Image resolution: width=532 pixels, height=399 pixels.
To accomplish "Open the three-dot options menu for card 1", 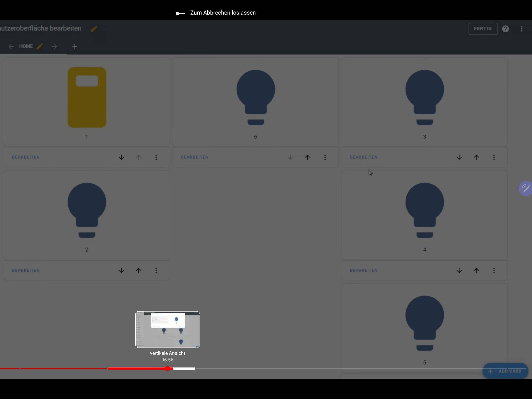I will [x=156, y=157].
